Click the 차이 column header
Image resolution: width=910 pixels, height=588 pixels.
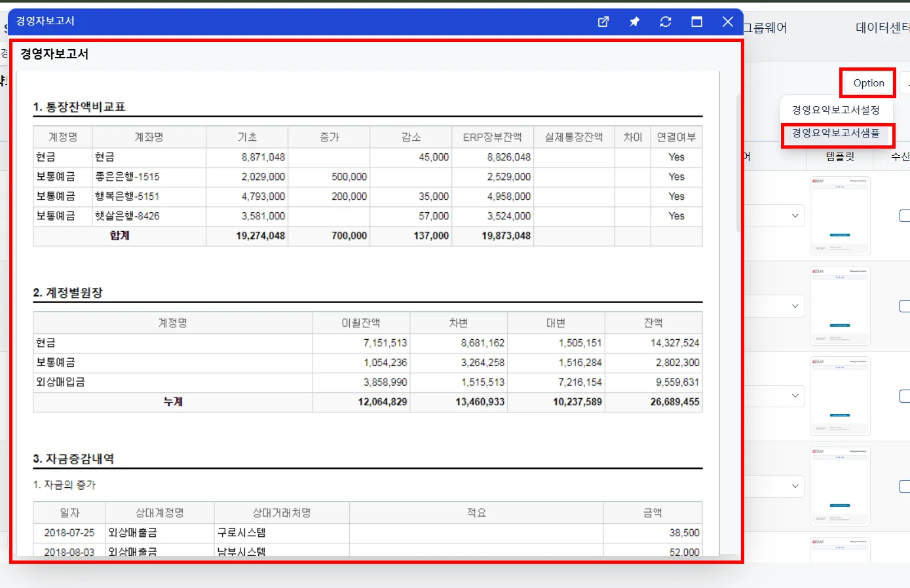pos(632,137)
